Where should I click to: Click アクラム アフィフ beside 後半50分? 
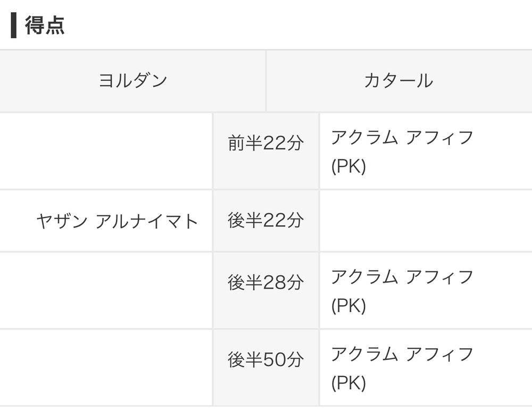click(402, 354)
